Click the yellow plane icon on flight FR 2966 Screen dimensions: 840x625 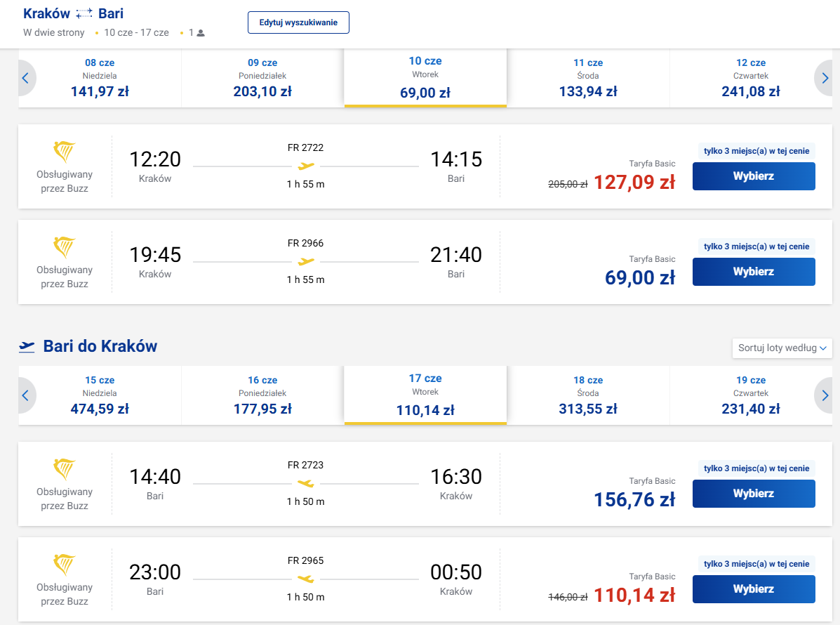pos(306,262)
